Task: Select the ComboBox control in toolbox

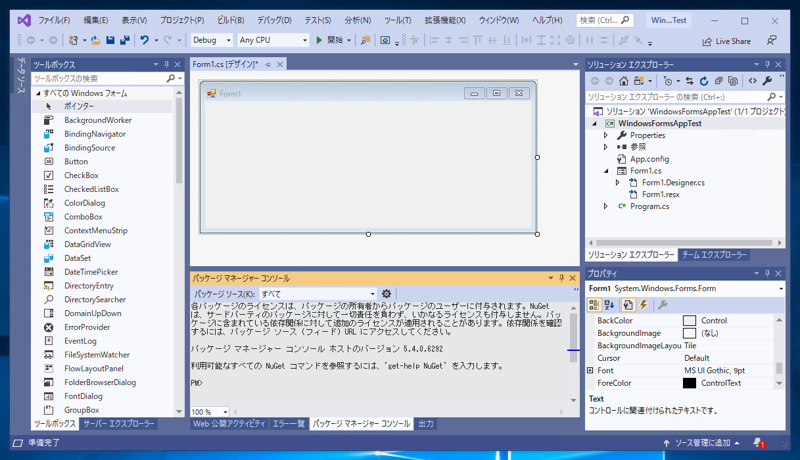Action: pos(83,216)
